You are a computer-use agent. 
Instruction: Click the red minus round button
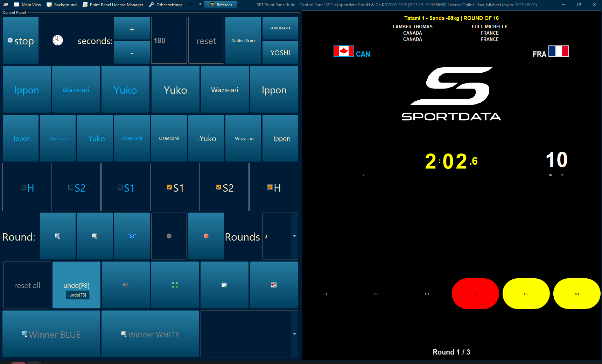(x=206, y=236)
